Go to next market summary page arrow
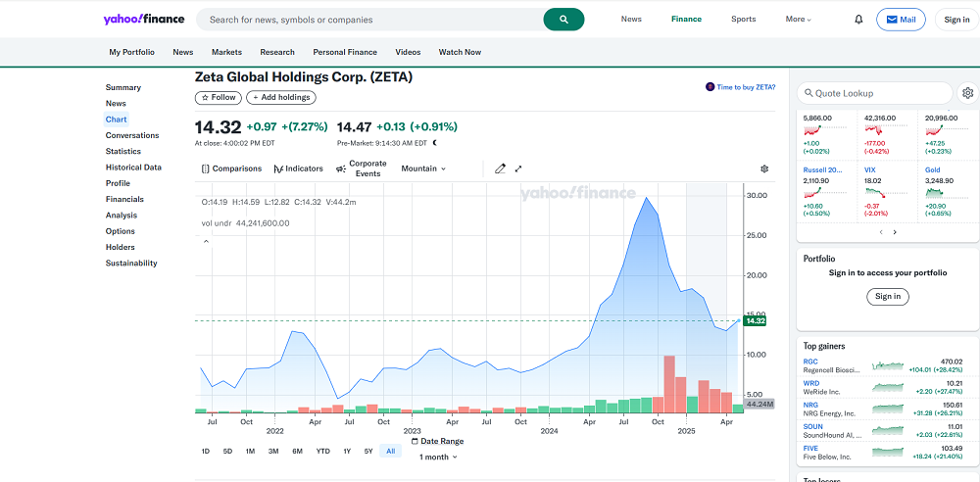The width and height of the screenshot is (980, 482). click(x=895, y=232)
